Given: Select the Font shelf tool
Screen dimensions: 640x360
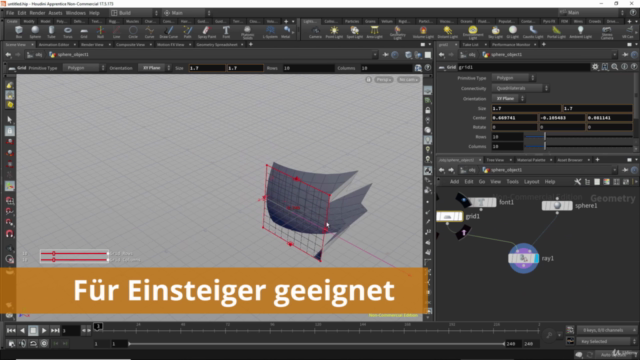Looking at the screenshot, I should [x=226, y=31].
